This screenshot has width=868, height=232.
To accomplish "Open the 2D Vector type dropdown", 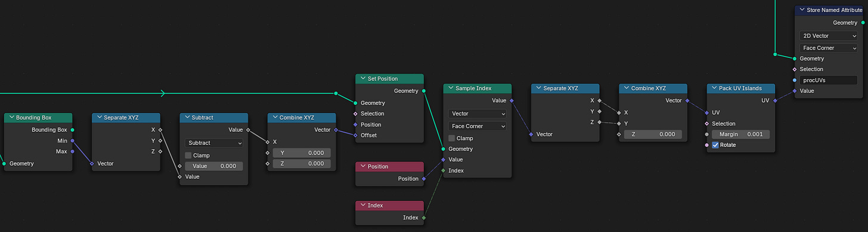I will pyautogui.click(x=829, y=36).
